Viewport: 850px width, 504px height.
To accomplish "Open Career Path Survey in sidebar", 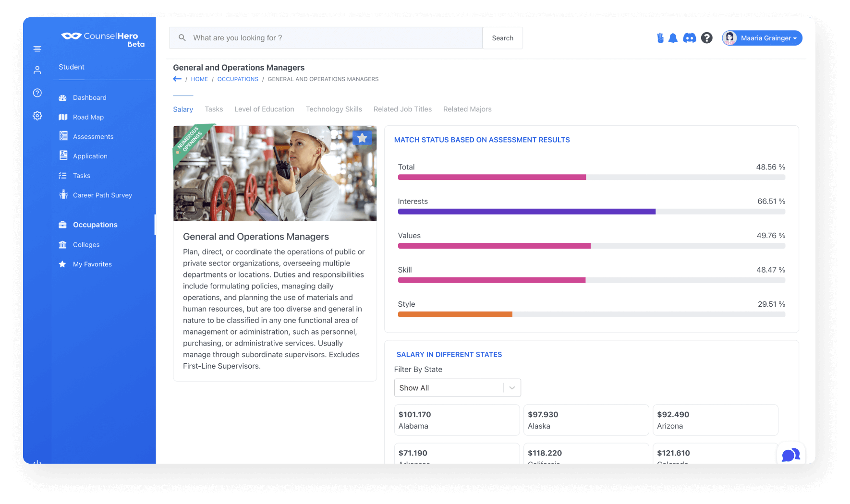I will (102, 195).
